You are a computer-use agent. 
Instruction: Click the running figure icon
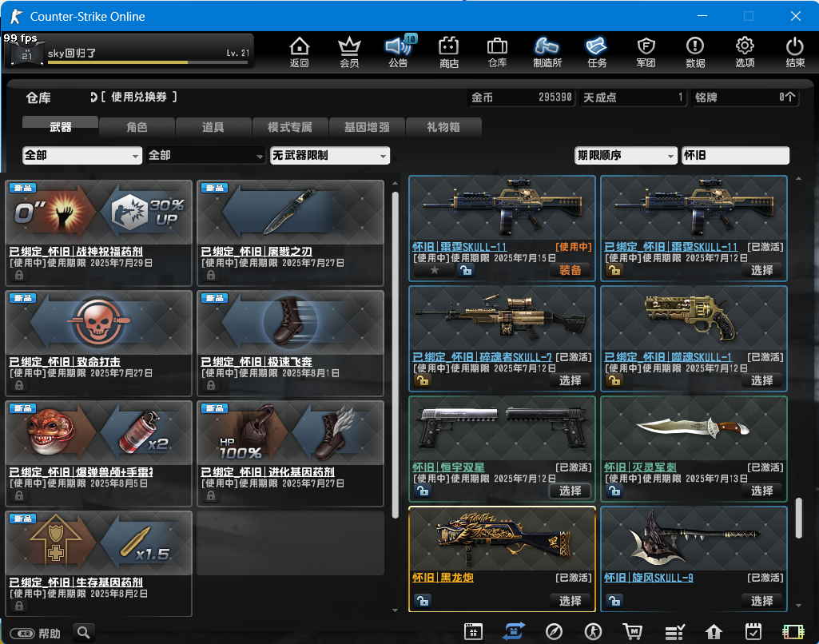click(x=593, y=631)
